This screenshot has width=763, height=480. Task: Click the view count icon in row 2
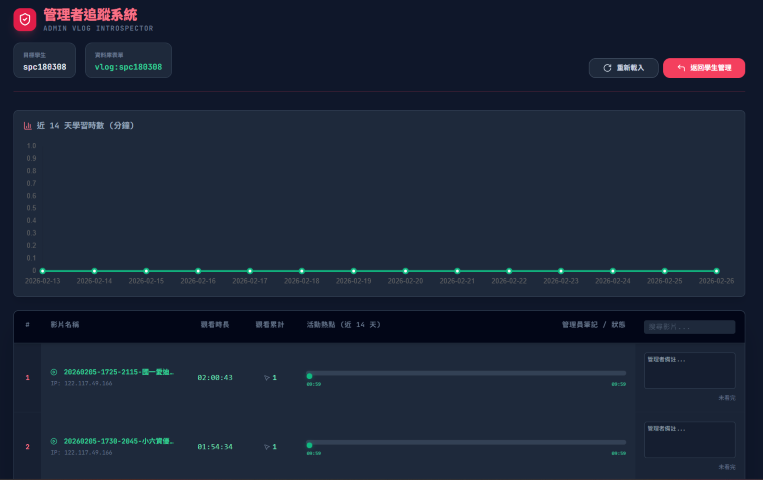tap(267, 446)
